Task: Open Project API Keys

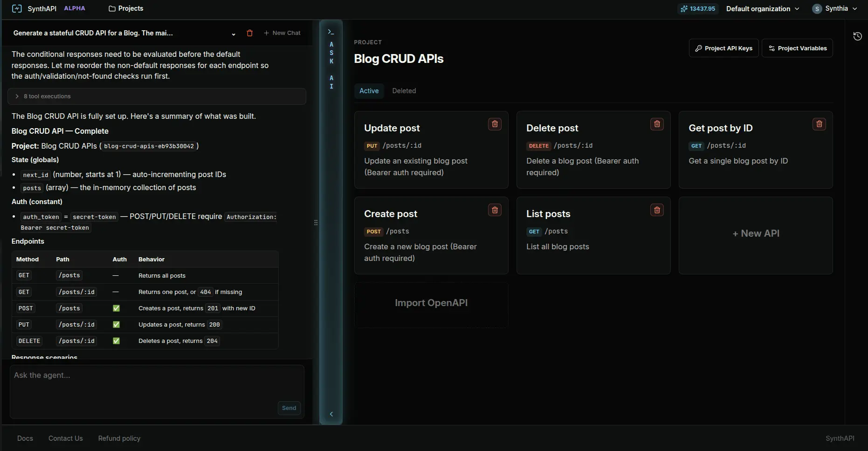Action: click(x=723, y=48)
